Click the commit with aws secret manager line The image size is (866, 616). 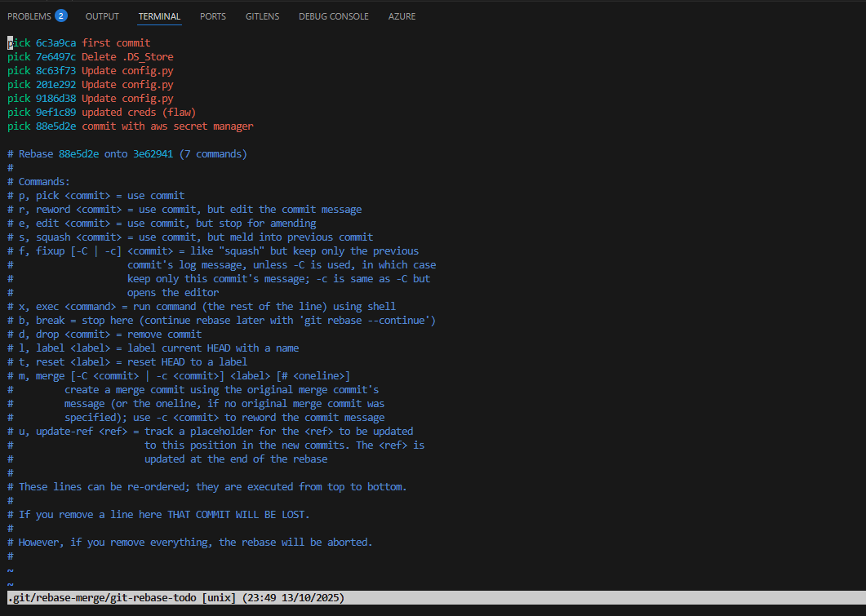[x=131, y=126]
